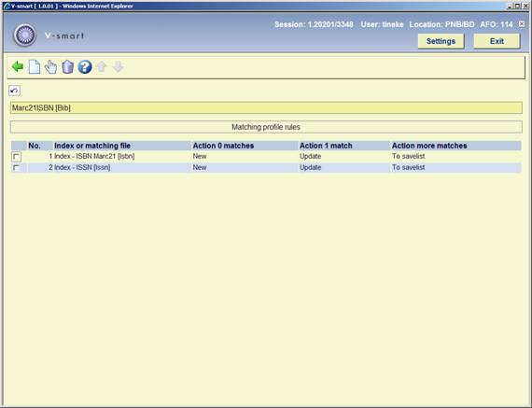Close session with small X near AFO
This screenshot has width=532, height=408.
tap(522, 24)
